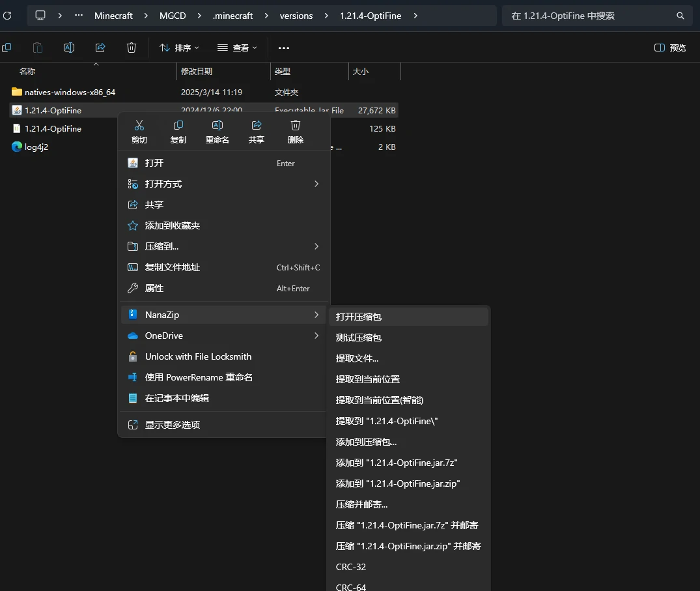Open the View (查看) dropdown
The height and width of the screenshot is (591, 700).
pos(237,48)
